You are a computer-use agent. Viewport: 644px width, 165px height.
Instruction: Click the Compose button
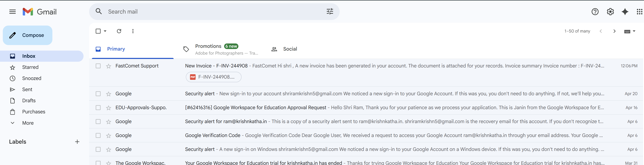coord(27,35)
